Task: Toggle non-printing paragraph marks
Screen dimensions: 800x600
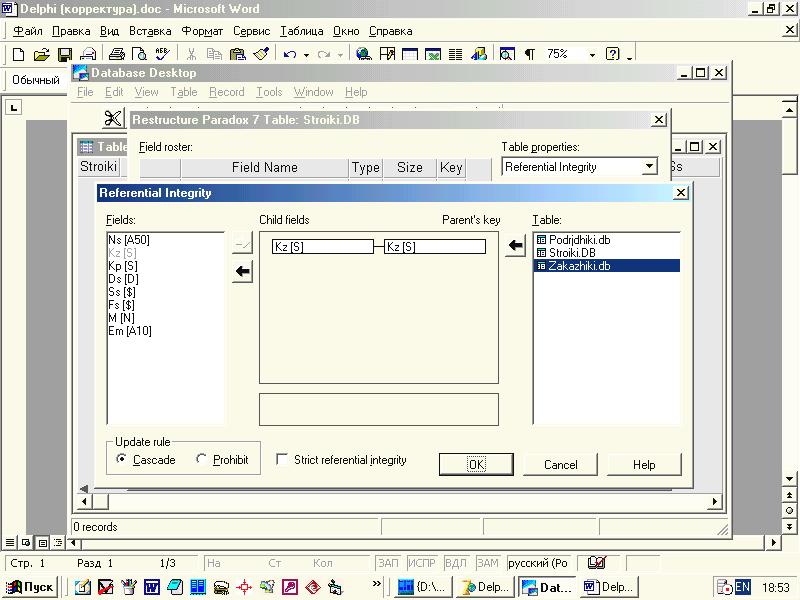Action: click(530, 54)
